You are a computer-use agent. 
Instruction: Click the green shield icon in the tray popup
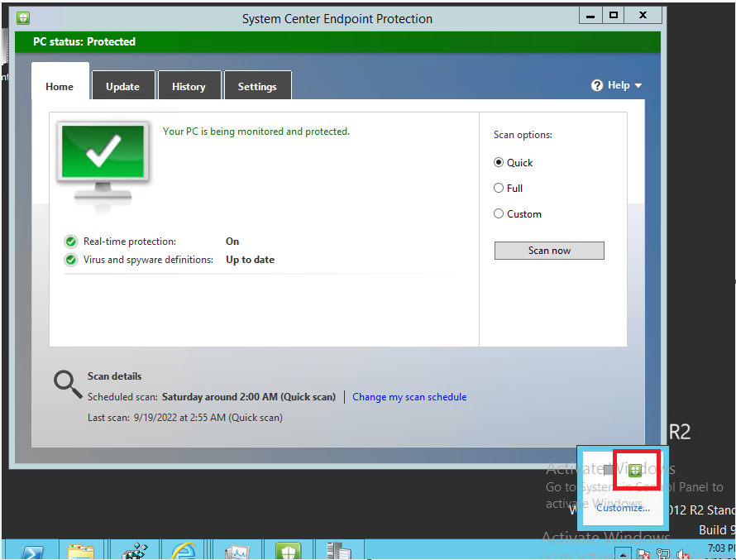click(x=634, y=470)
